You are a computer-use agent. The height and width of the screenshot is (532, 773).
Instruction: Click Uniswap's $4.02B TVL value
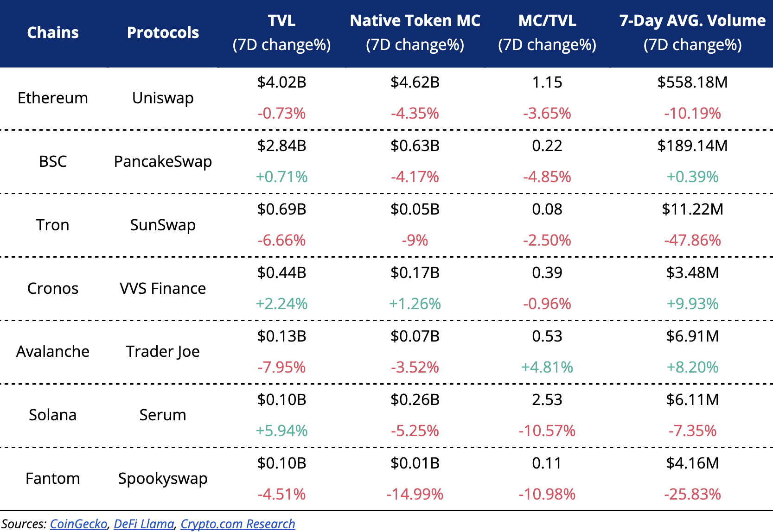pos(281,82)
